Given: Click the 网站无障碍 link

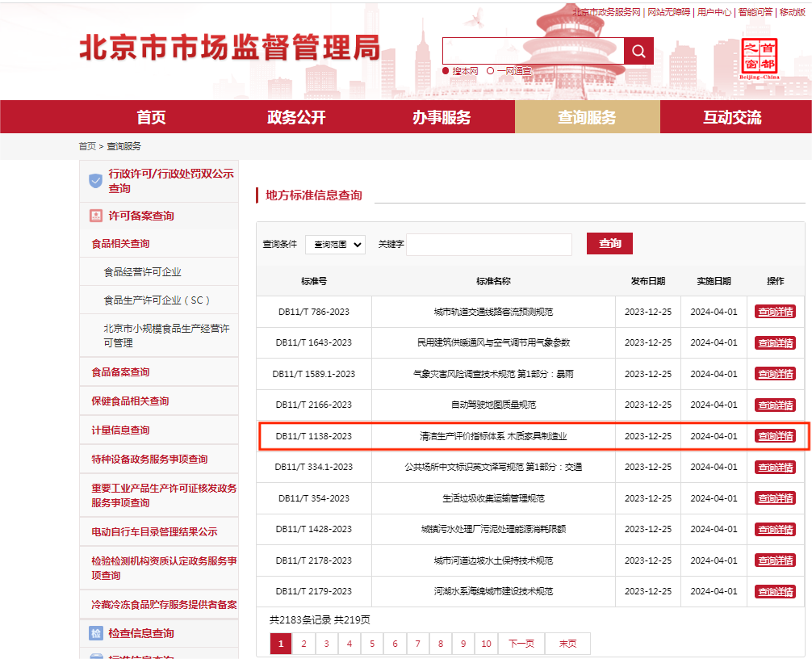Looking at the screenshot, I should (x=668, y=12).
